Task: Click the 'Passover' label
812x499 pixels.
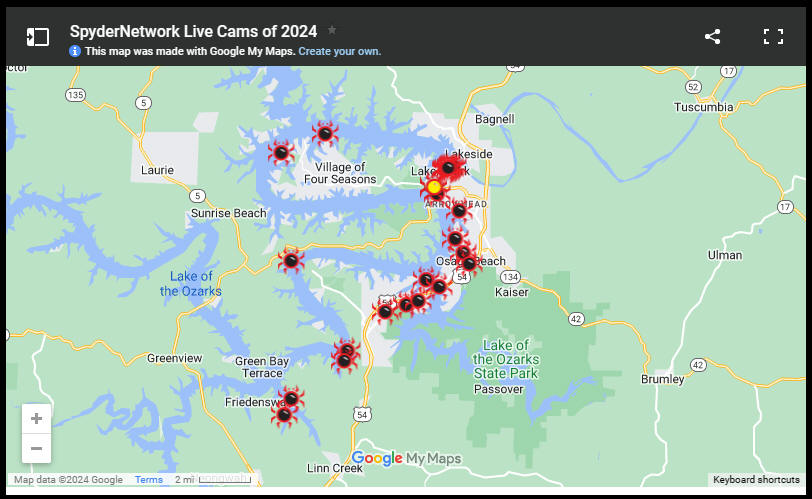Action: 498,389
